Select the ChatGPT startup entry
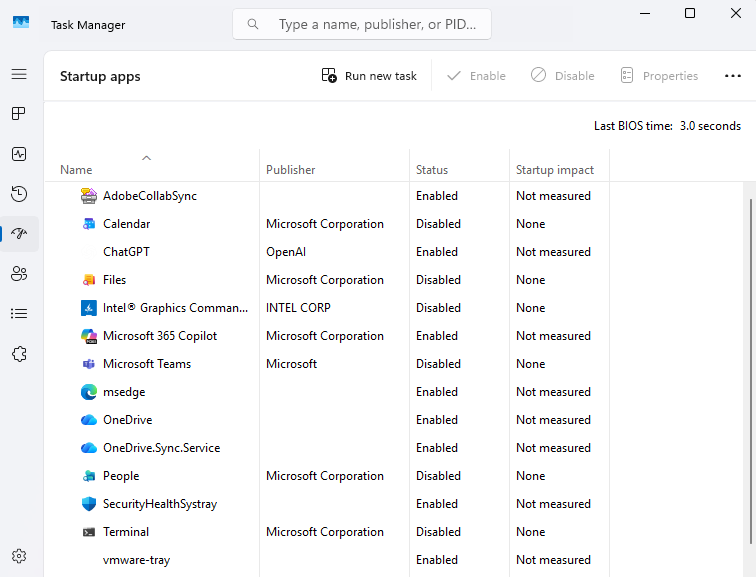The width and height of the screenshot is (756, 577). (126, 252)
